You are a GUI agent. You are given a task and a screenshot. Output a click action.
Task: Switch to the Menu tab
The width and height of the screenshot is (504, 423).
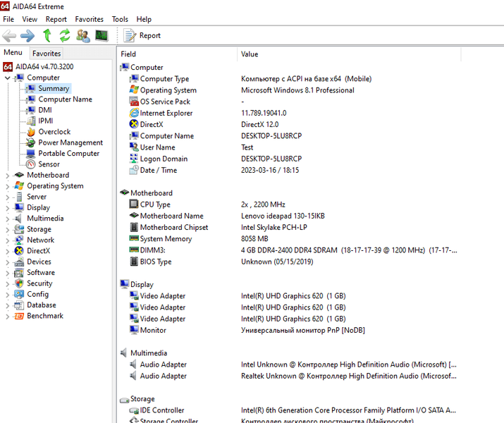pyautogui.click(x=13, y=52)
